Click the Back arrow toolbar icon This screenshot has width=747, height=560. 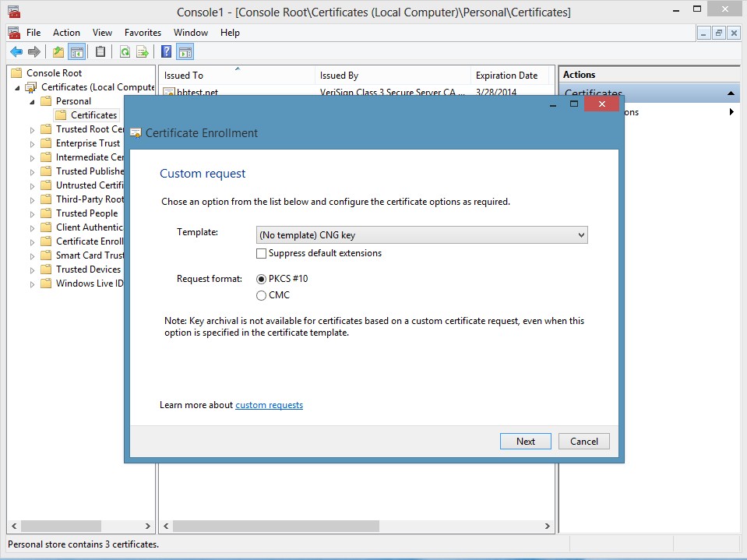pyautogui.click(x=16, y=52)
